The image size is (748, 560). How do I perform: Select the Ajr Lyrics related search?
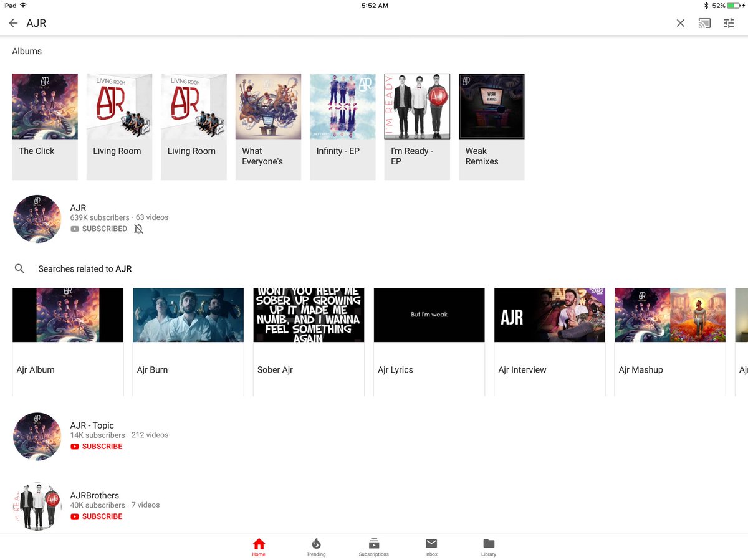coord(429,342)
